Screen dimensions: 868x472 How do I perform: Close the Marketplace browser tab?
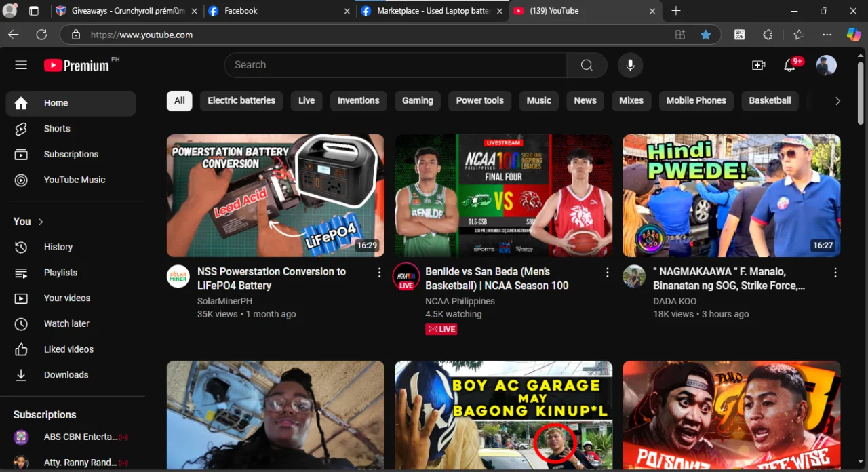(x=499, y=11)
